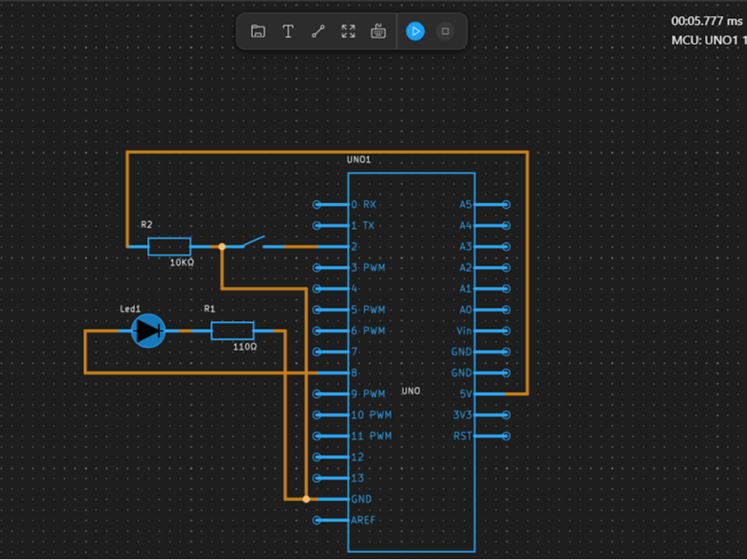Click the A5 analog pin endpoint
The width and height of the screenshot is (747, 560).
click(506, 205)
